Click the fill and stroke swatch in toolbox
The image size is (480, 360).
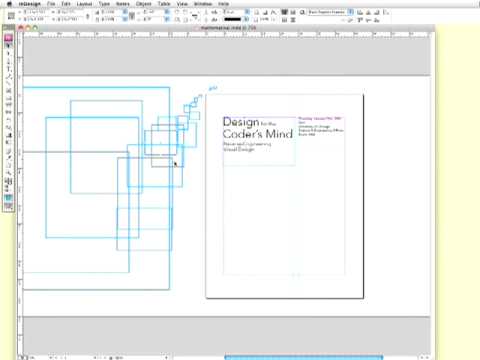pos(9,182)
